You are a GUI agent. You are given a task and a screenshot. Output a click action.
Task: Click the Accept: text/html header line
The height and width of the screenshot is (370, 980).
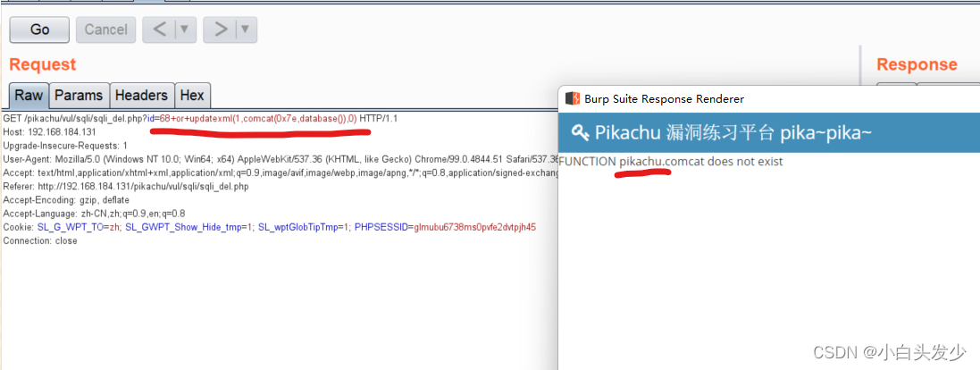[280, 172]
